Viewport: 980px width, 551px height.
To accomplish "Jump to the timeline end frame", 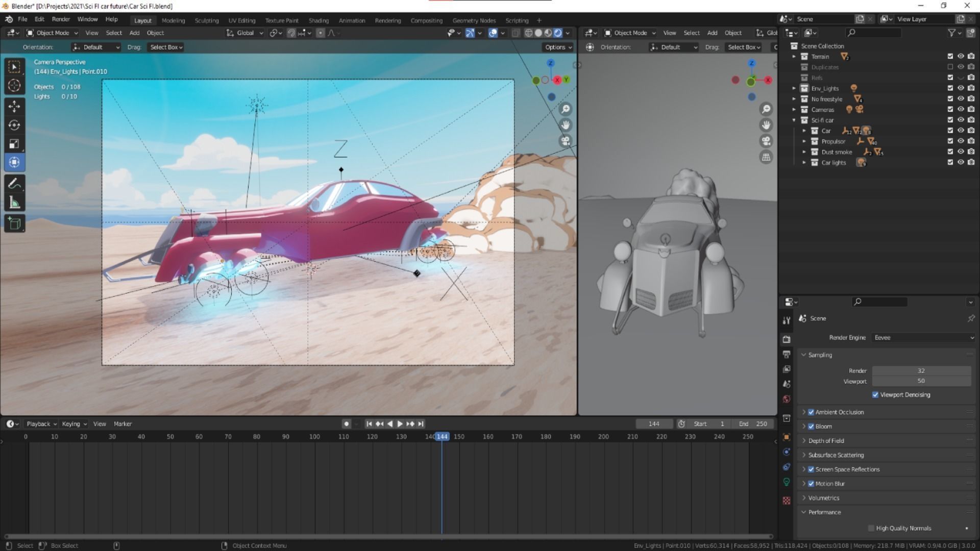I will click(x=421, y=424).
